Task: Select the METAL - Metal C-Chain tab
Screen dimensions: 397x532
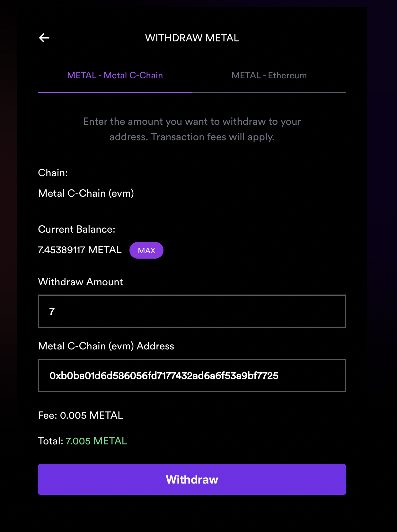Action: (115, 75)
